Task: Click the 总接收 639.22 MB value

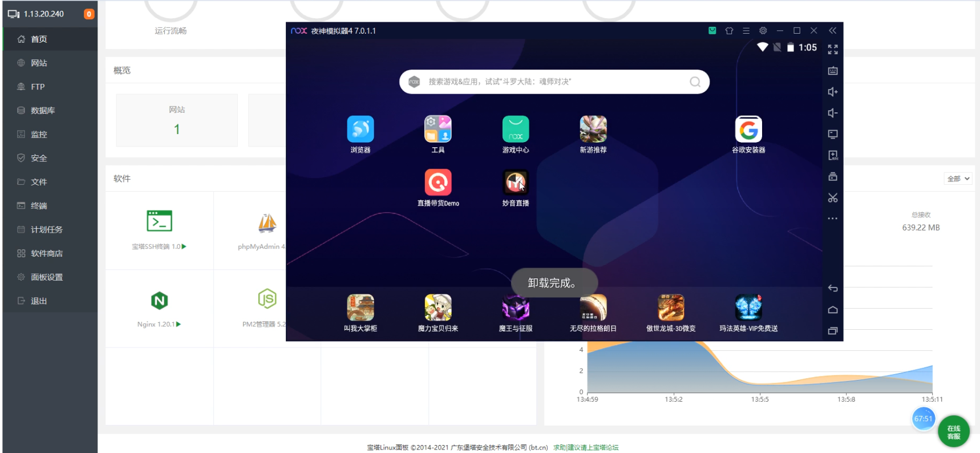Action: point(921,227)
